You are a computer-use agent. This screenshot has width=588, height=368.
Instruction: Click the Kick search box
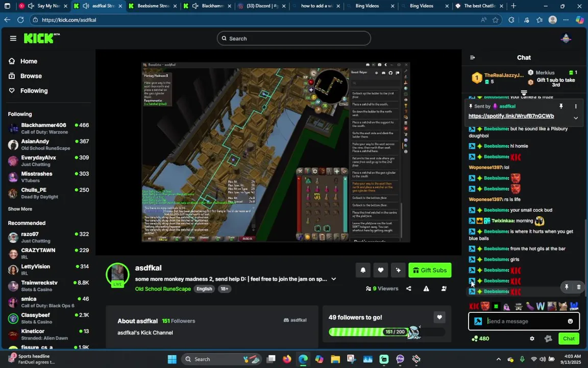[x=293, y=38]
